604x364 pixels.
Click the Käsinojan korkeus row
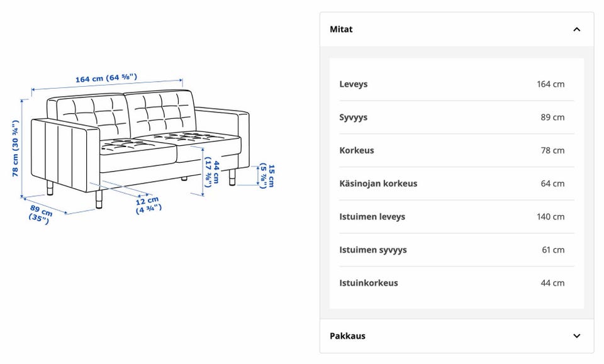point(457,184)
